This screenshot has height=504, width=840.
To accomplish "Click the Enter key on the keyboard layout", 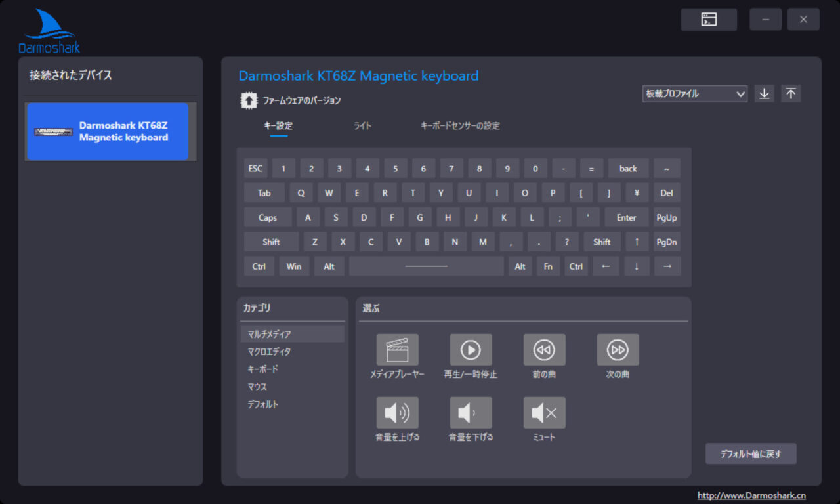I will pyautogui.click(x=627, y=217).
